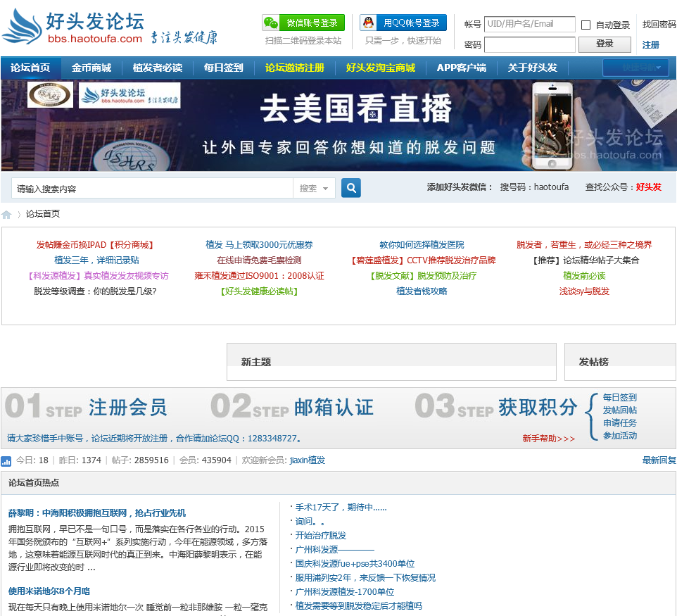Log in with the QQ account button

tap(403, 23)
